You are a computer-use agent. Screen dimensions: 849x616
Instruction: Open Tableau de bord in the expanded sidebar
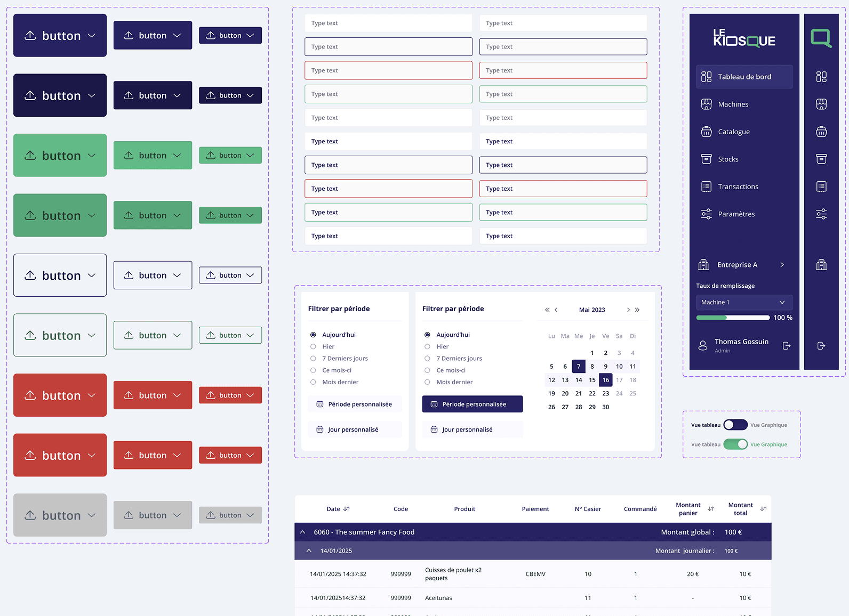pyautogui.click(x=744, y=77)
